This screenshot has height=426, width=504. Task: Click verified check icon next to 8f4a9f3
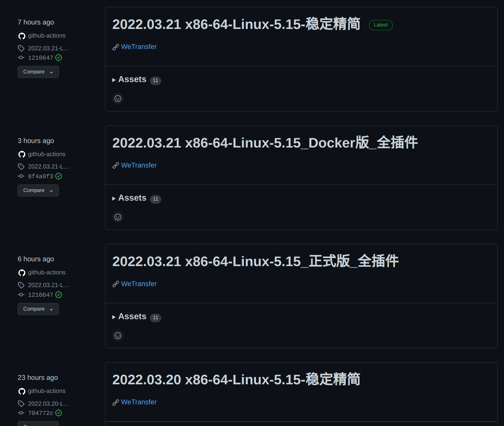click(x=59, y=176)
